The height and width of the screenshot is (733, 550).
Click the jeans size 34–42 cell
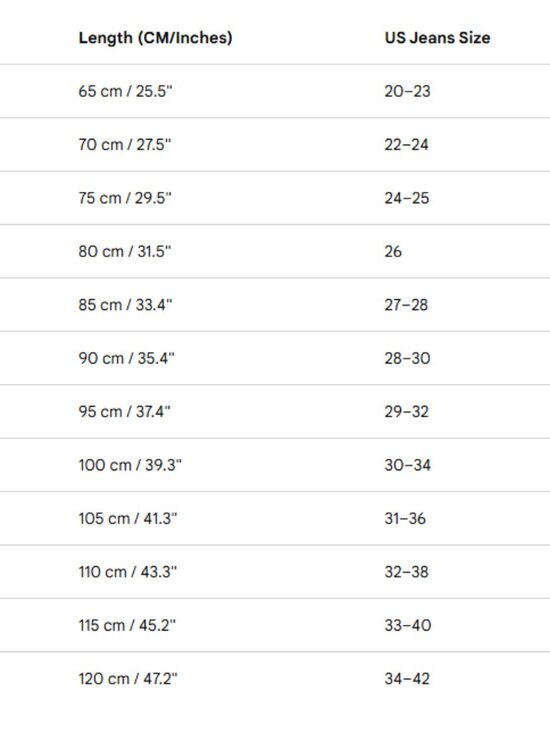click(407, 679)
